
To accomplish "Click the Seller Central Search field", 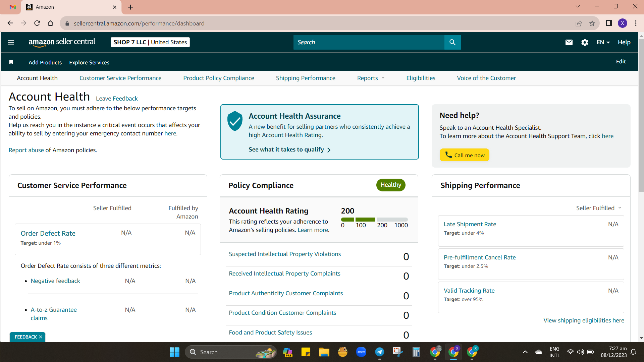I will (x=369, y=42).
